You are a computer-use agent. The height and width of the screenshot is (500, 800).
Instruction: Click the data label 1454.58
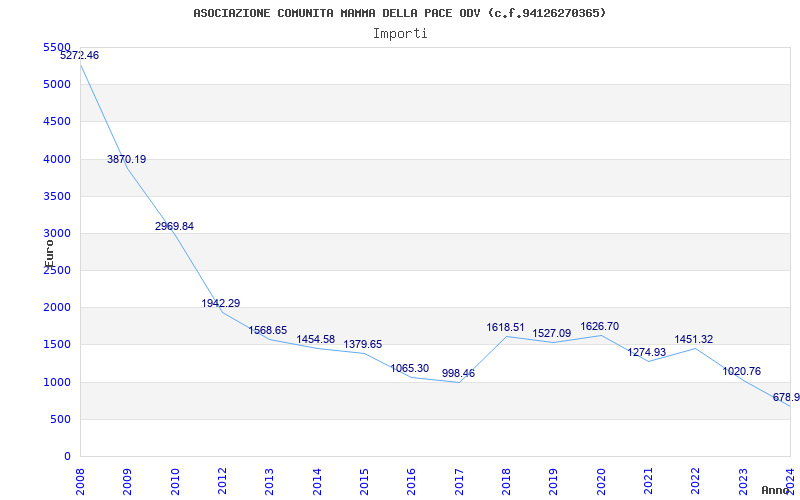tap(316, 339)
